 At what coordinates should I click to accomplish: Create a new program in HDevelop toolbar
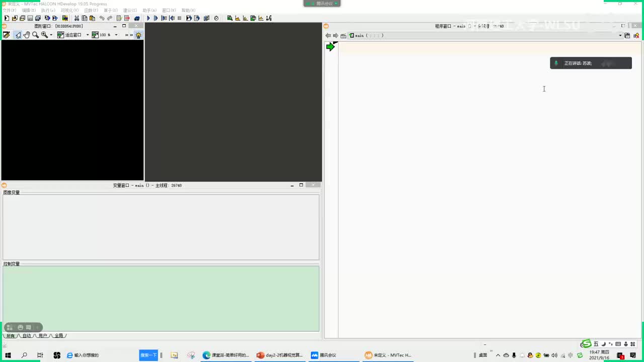[x=7, y=18]
